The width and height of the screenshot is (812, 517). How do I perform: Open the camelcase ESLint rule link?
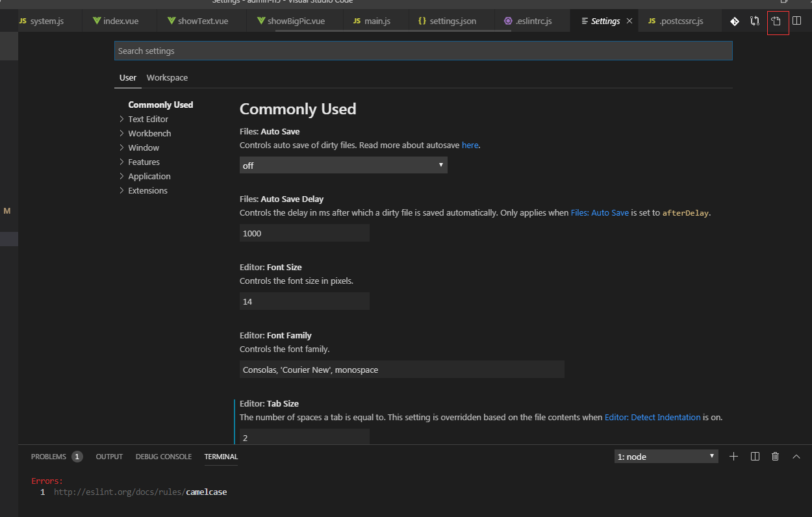[x=206, y=492]
